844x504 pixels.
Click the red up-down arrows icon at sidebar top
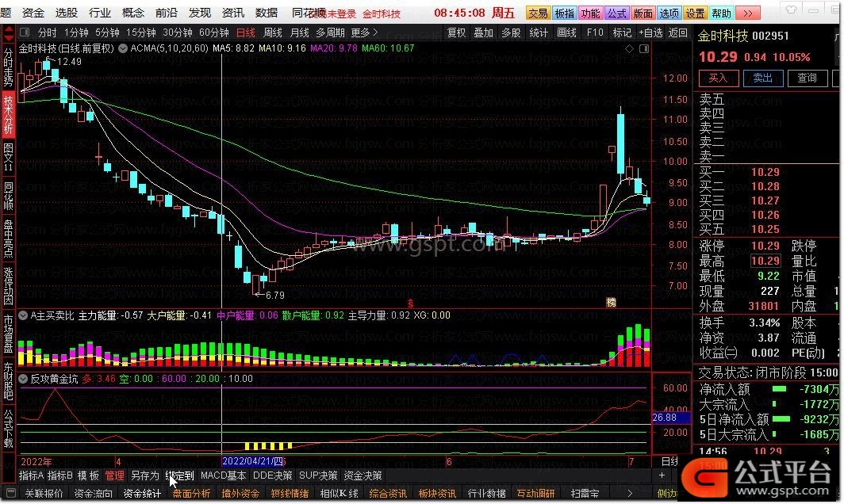pos(8,33)
